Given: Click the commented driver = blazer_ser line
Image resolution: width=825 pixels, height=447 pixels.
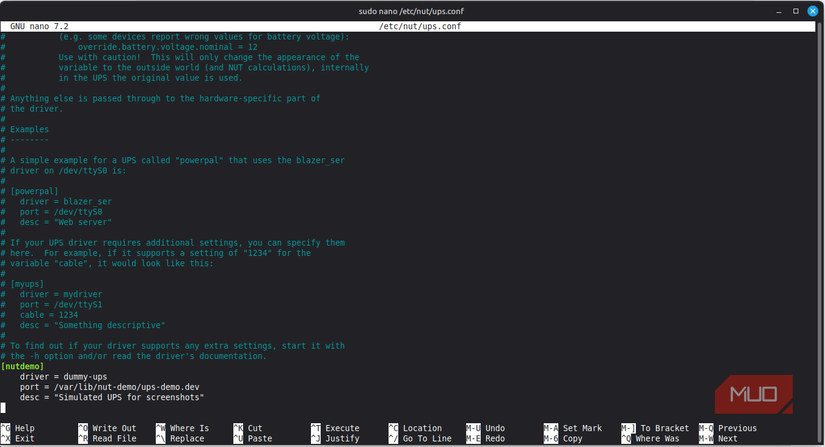Looking at the screenshot, I should point(57,201).
